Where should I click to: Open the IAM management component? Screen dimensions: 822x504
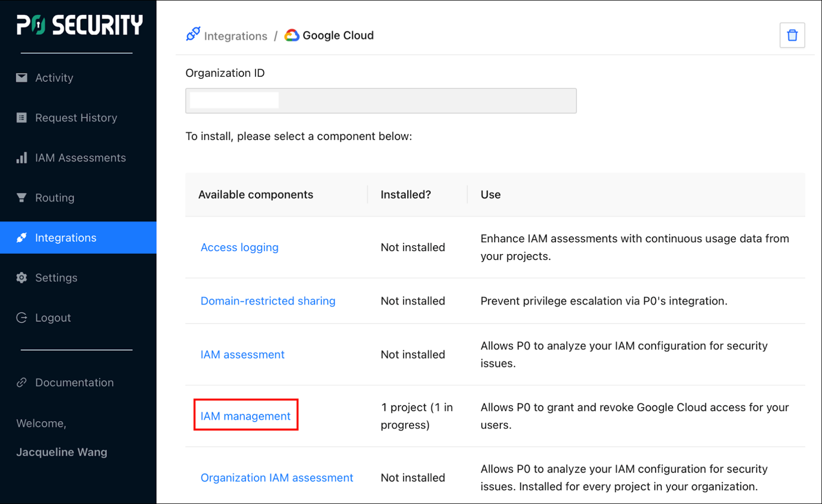coord(245,416)
